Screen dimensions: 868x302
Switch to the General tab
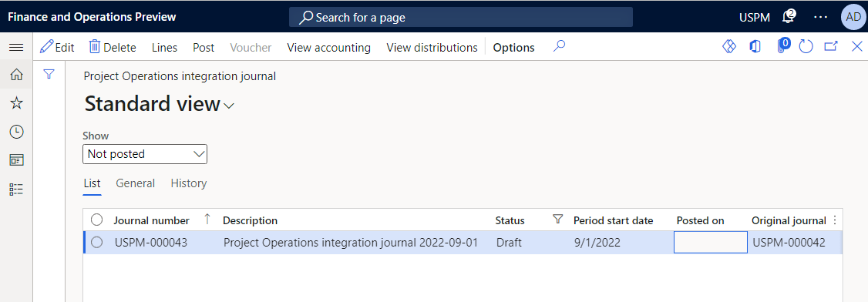click(136, 183)
